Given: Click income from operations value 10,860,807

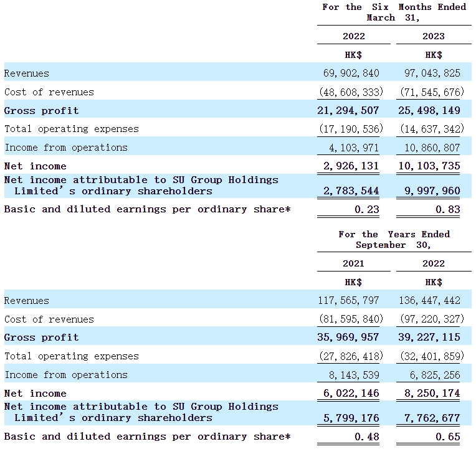Looking at the screenshot, I should point(433,148).
